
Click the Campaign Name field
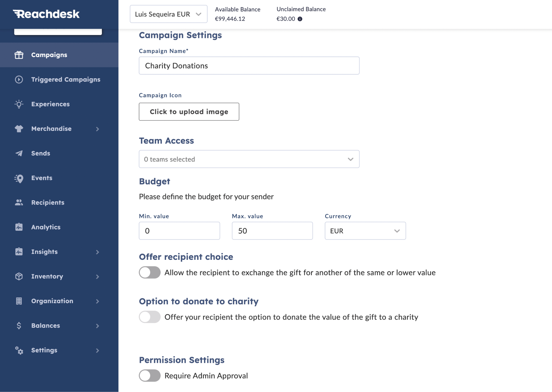[249, 66]
